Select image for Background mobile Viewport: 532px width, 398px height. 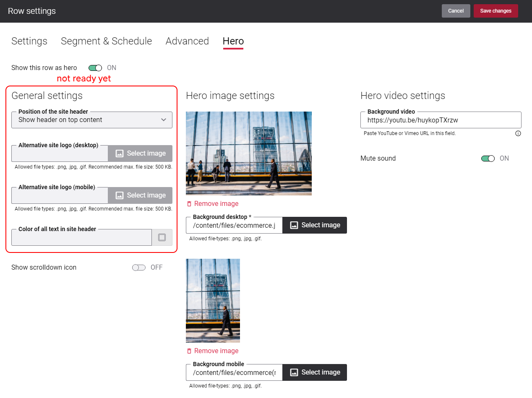(315, 372)
